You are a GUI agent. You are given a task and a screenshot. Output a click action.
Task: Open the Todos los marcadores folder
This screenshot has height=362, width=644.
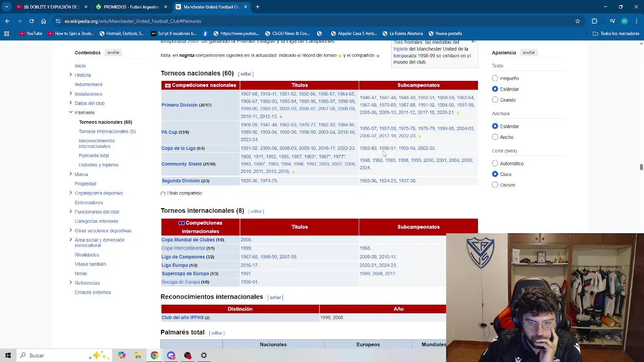pyautogui.click(x=616, y=34)
